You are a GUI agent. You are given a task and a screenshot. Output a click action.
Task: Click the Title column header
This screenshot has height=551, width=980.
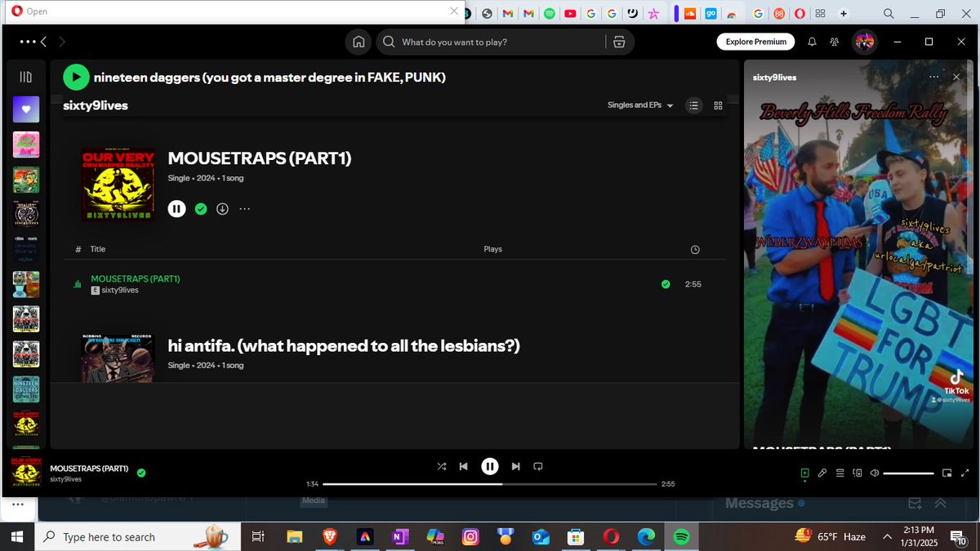point(98,249)
